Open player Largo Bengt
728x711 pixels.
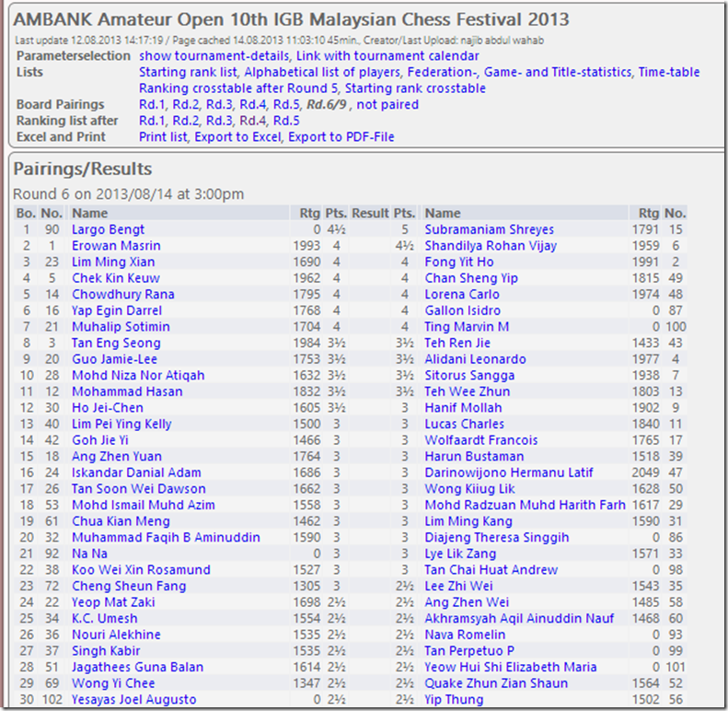click(x=109, y=229)
